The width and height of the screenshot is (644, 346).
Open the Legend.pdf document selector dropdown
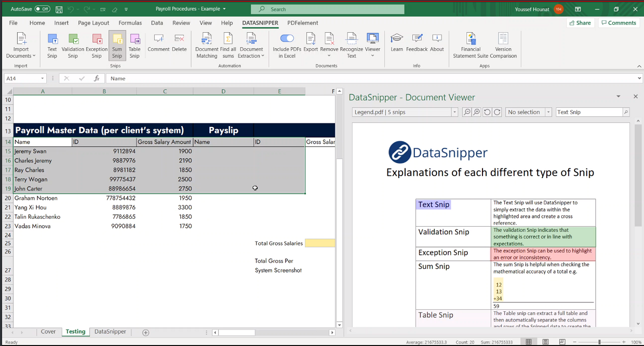(454, 112)
